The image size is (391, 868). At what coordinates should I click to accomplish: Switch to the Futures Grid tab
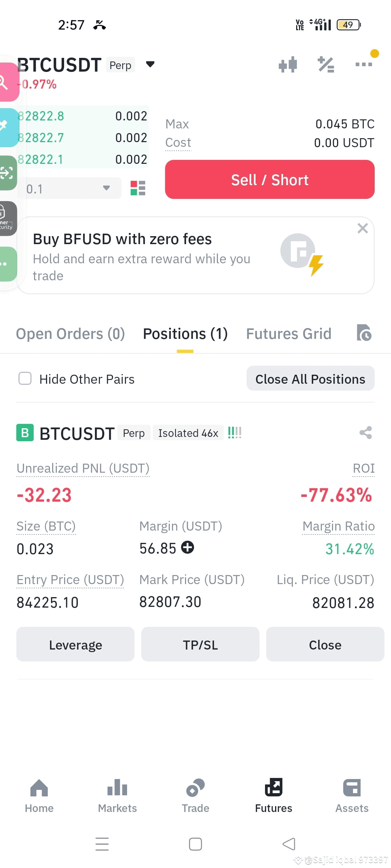tap(289, 334)
